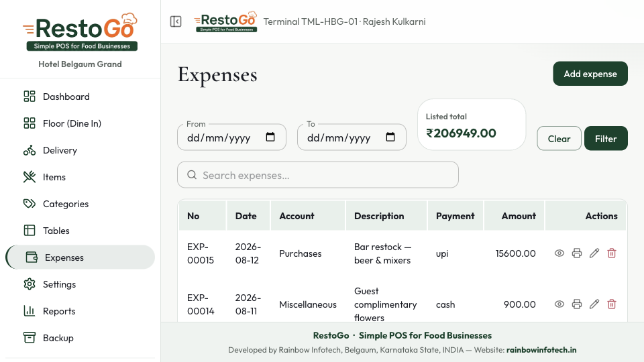Click the RestoGo logo in top bar
Viewport: 644px width, 362px height.
tap(225, 21)
